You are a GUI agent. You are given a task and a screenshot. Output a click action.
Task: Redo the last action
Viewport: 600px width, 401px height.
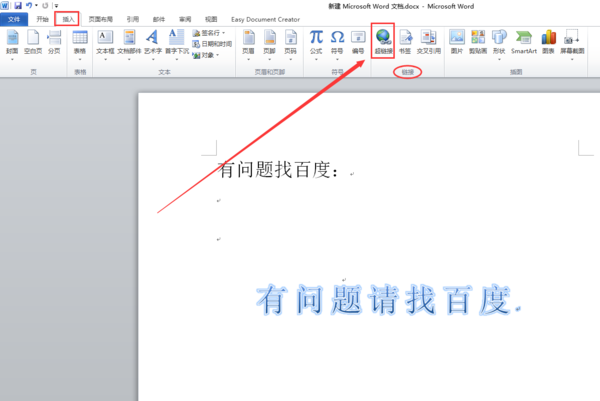pyautogui.click(x=45, y=6)
